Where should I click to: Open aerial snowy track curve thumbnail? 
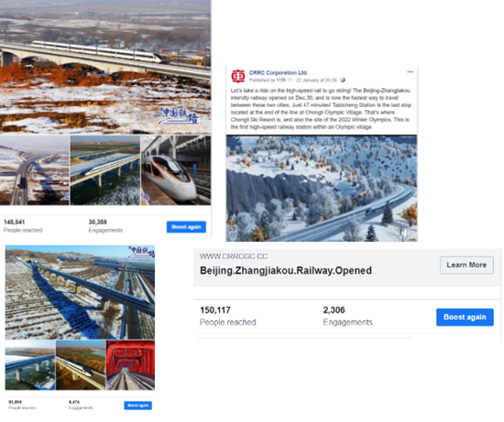pyautogui.click(x=35, y=170)
